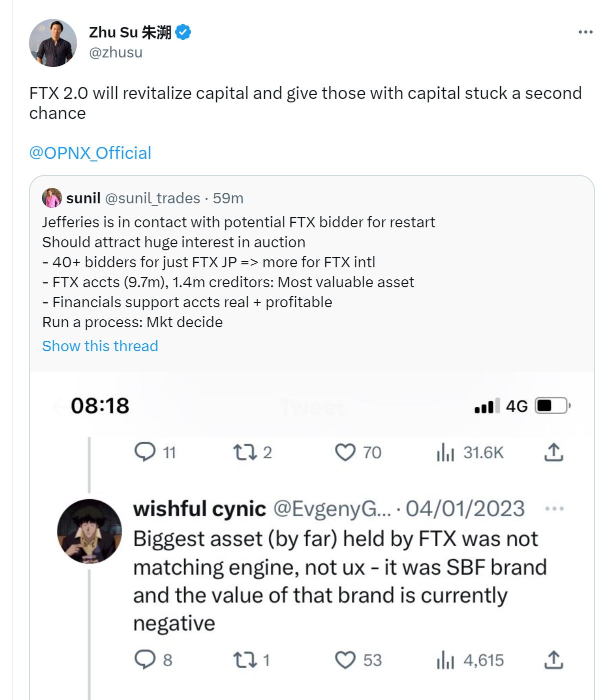Click the share icon beside 31.6K views

click(x=553, y=453)
